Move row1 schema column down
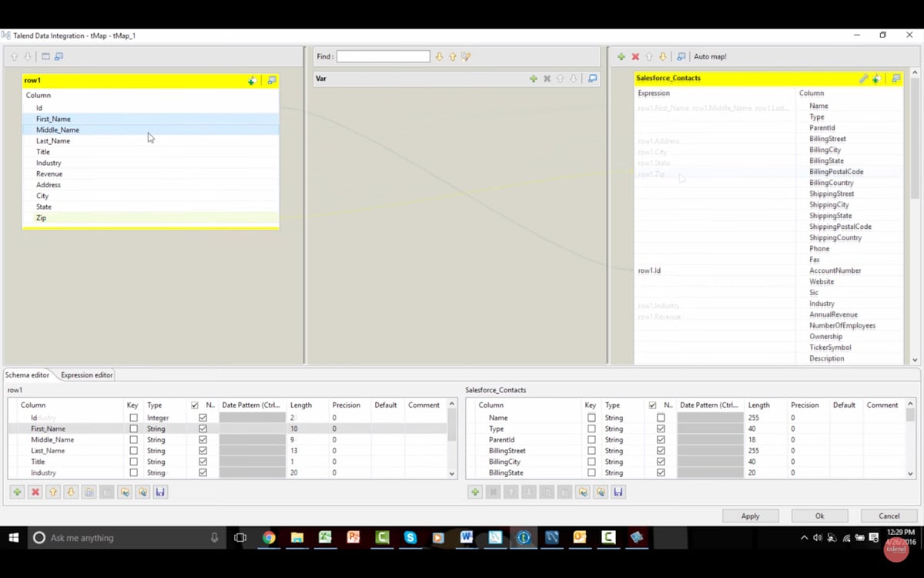 click(71, 492)
